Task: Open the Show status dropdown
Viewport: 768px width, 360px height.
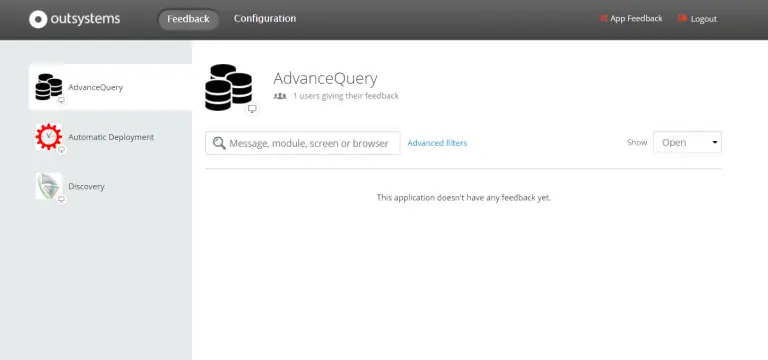Action: coord(687,142)
